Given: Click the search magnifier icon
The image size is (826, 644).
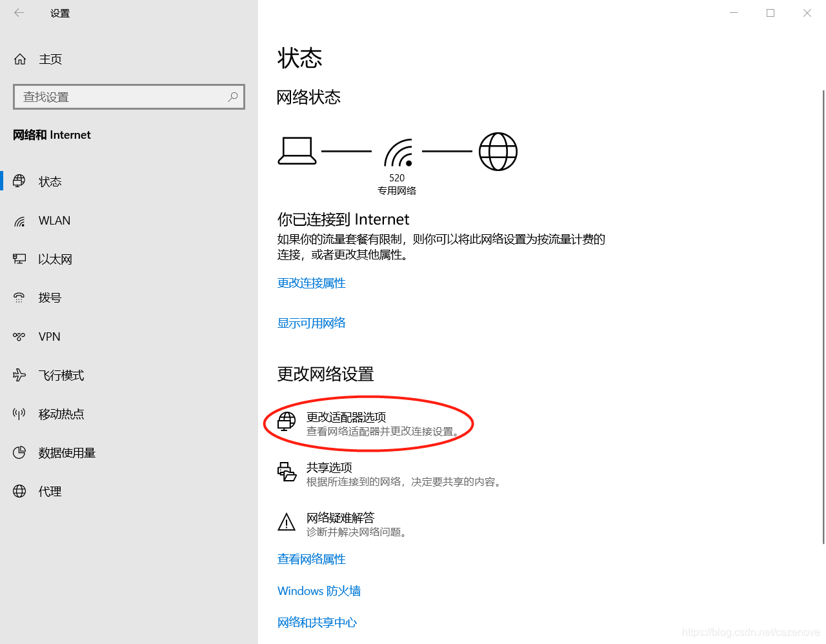Looking at the screenshot, I should coord(233,97).
